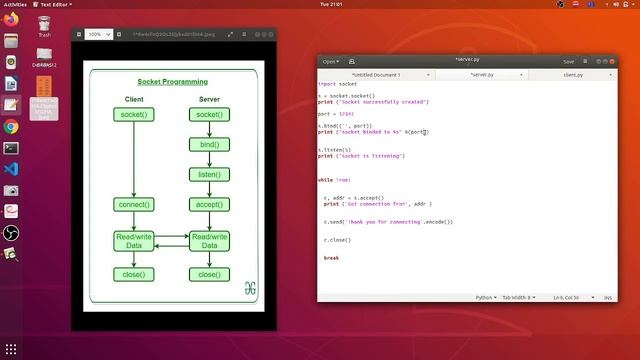Open the clock calendar in top bar
640x360 pixels.
[331, 4]
